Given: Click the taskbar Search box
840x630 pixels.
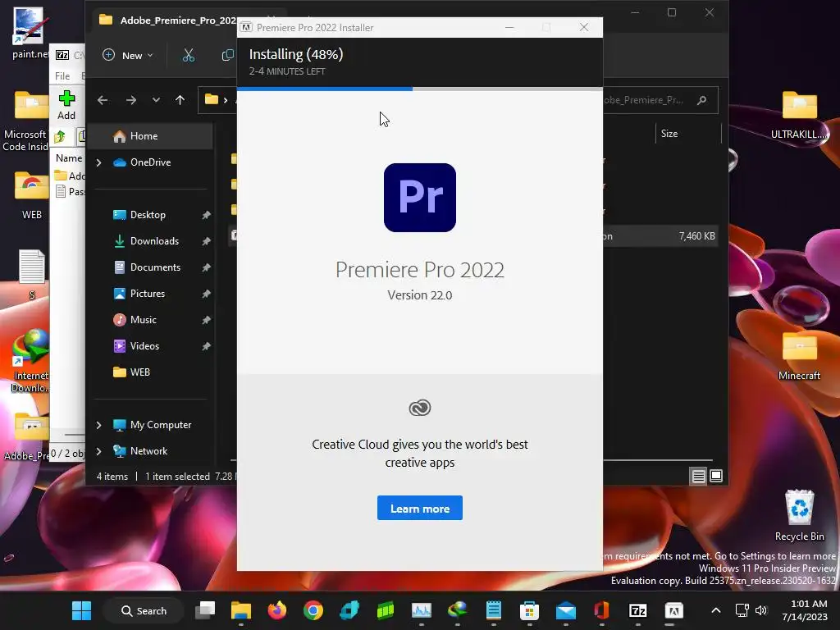Looking at the screenshot, I should point(144,610).
